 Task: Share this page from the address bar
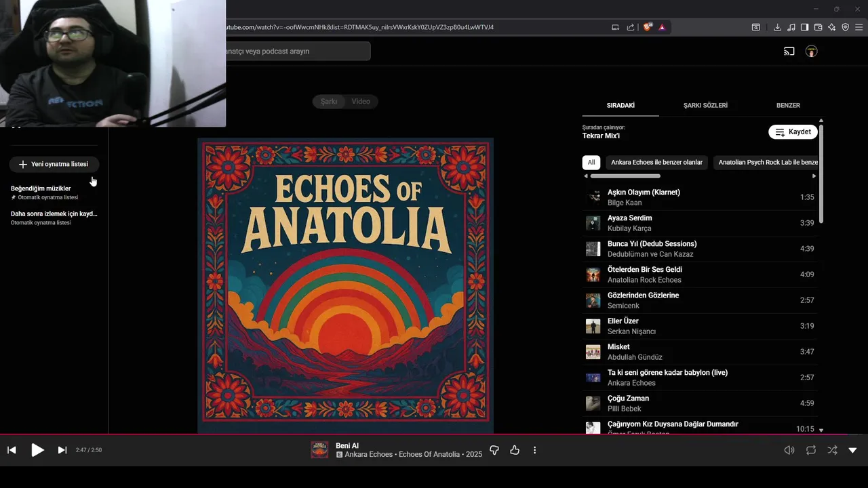click(x=631, y=27)
